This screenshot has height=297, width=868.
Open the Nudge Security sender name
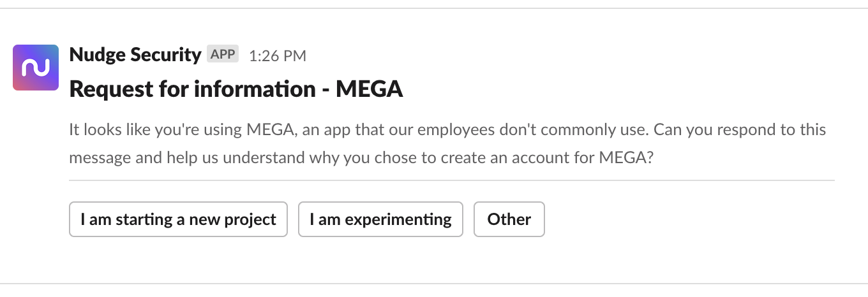[135, 55]
